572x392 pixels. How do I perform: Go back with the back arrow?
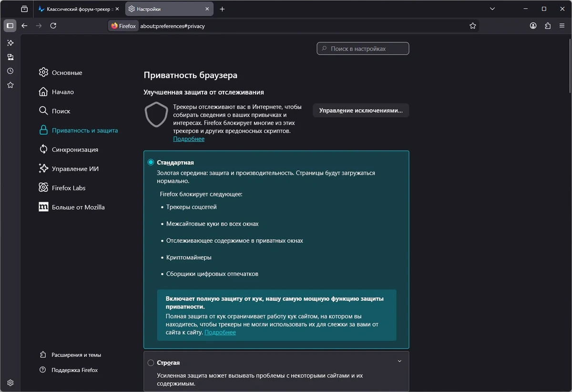tap(24, 26)
